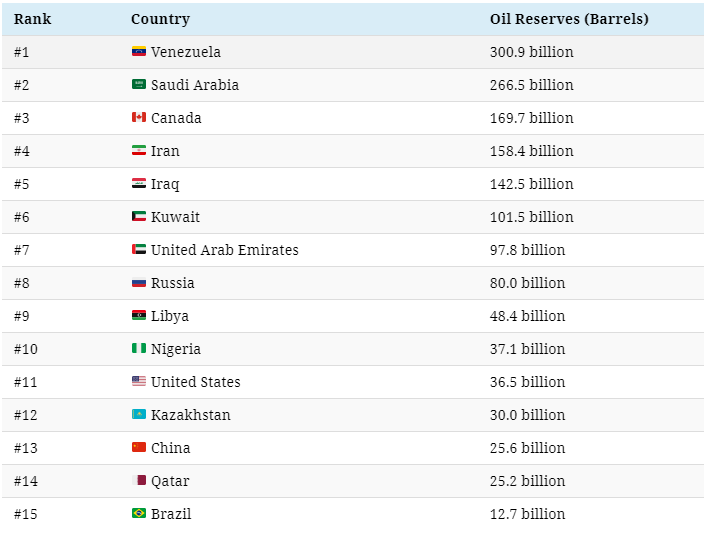
Task: Sort by the Rank column header
Action: pyautogui.click(x=32, y=19)
